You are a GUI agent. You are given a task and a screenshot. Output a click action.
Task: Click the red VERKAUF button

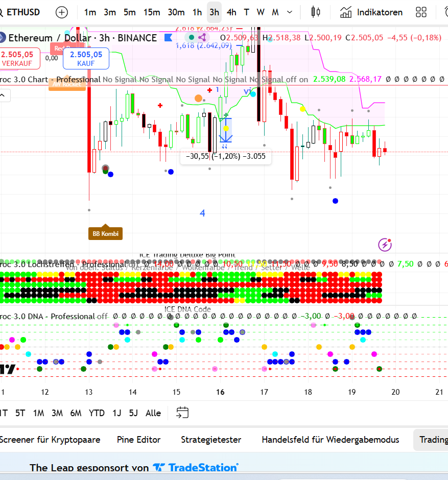pyautogui.click(x=17, y=58)
